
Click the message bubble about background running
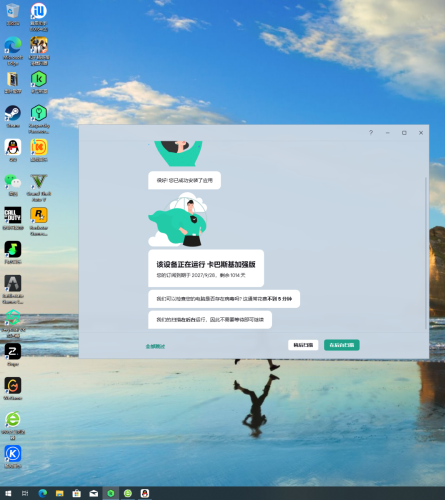210,320
